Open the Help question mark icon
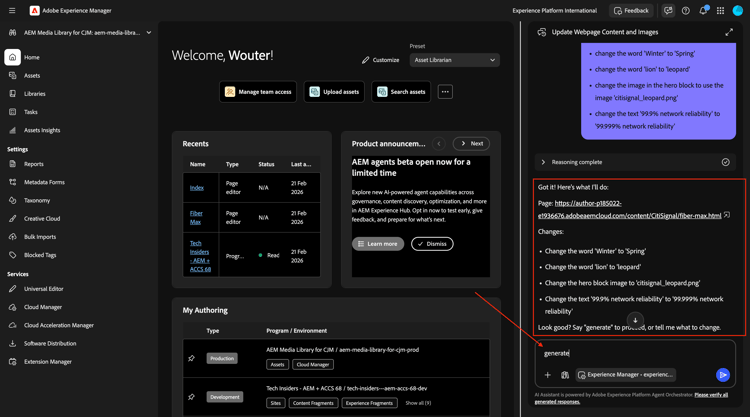 tap(686, 11)
